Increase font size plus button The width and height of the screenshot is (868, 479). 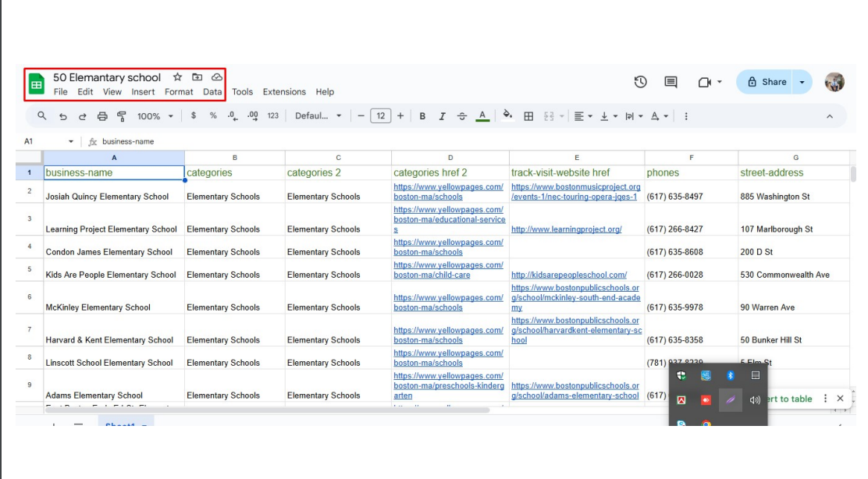[400, 115]
